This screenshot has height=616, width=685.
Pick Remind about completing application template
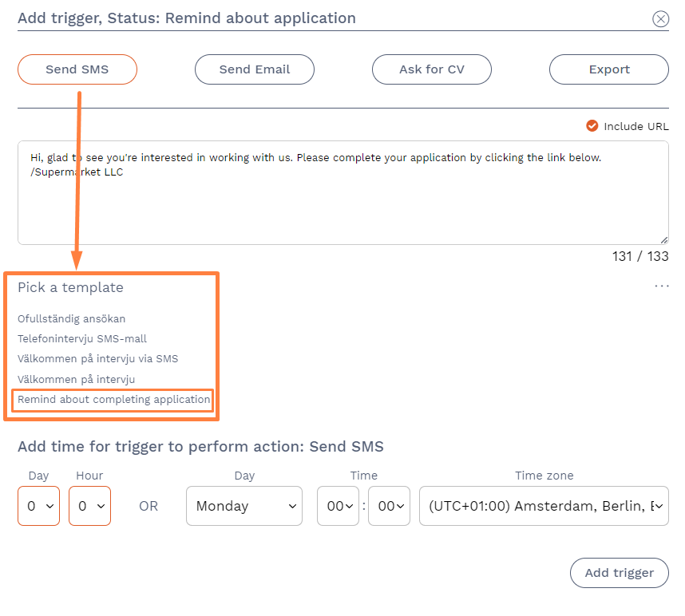114,399
